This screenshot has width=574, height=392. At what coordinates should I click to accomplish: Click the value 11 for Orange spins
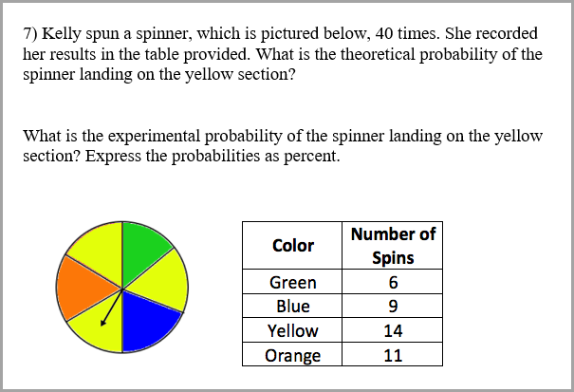[x=393, y=355]
